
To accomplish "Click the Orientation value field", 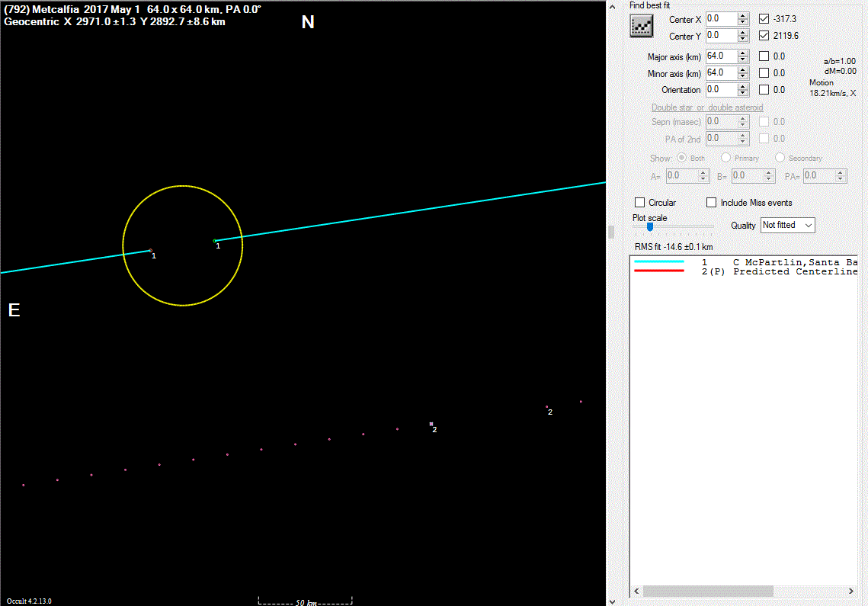I will [722, 89].
